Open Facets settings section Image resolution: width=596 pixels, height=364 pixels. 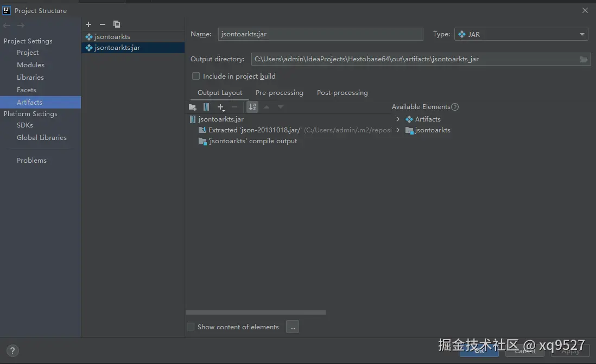coord(27,90)
